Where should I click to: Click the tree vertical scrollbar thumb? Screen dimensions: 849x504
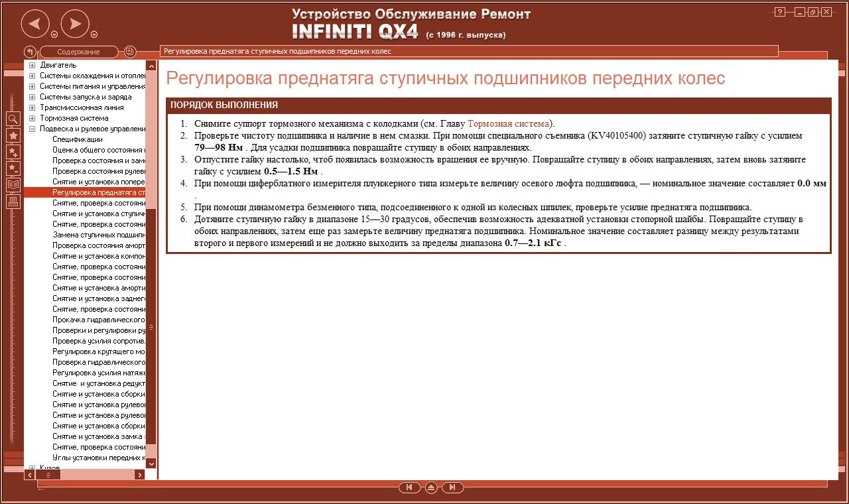pyautogui.click(x=151, y=326)
